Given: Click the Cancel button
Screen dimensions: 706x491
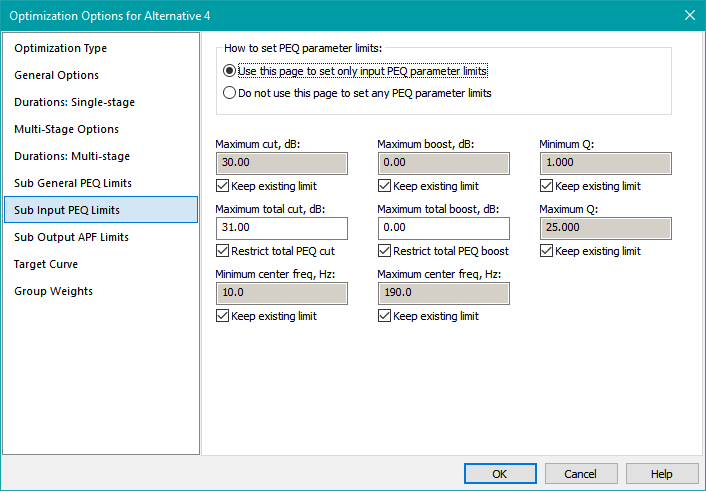Looking at the screenshot, I should (581, 473).
